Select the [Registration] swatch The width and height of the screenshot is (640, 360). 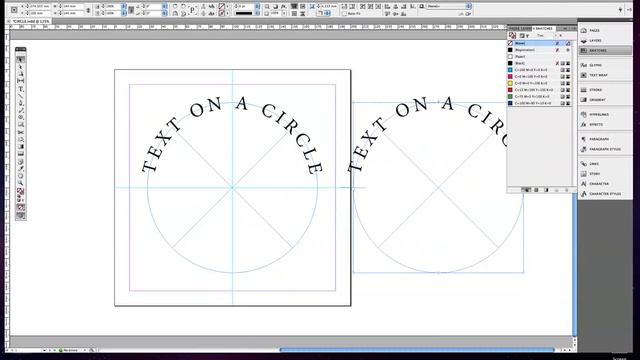point(539,50)
